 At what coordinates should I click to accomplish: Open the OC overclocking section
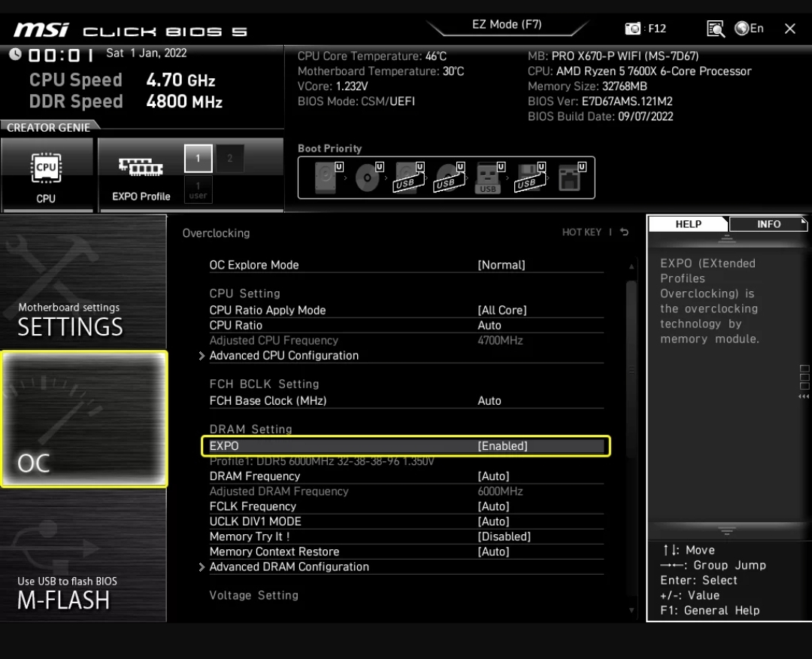tap(84, 418)
